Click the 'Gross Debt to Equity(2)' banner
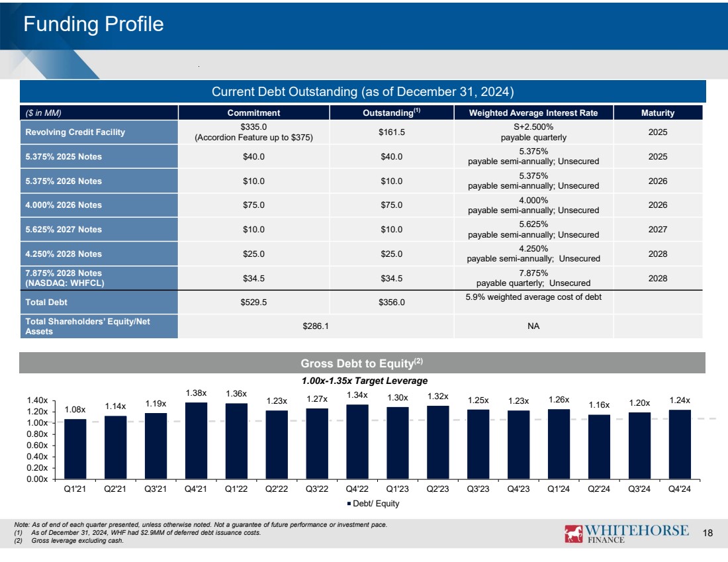The width and height of the screenshot is (728, 562). [x=362, y=363]
